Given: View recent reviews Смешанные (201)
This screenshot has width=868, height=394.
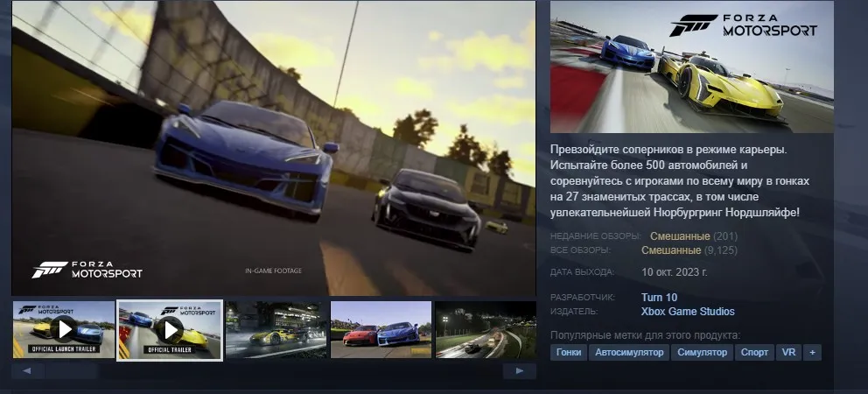Looking at the screenshot, I should pos(694,236).
